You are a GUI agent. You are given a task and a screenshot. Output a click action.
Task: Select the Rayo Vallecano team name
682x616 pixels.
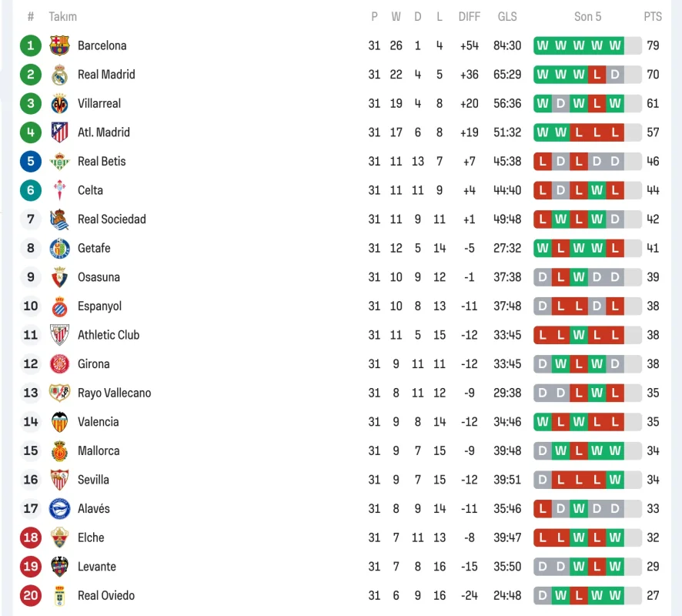pos(114,393)
